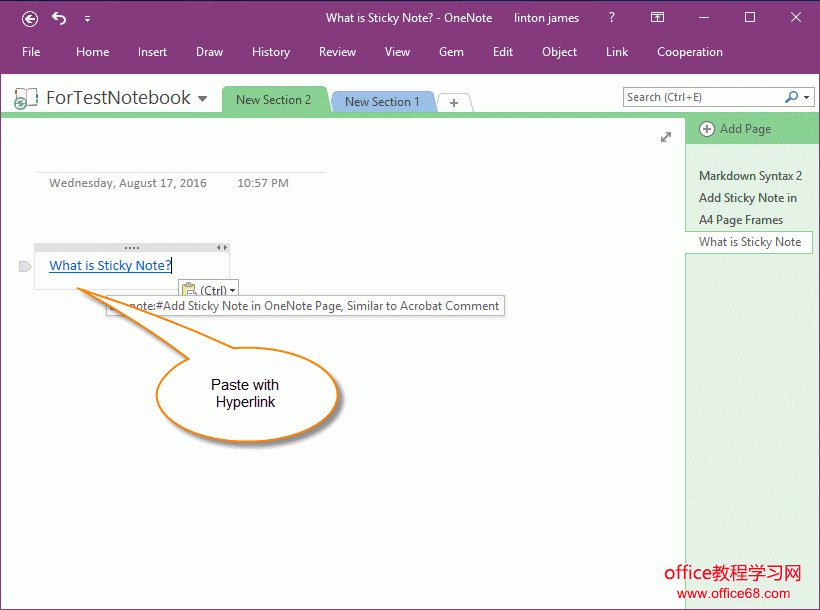Click the paragraph handle tag beside the note
This screenshot has height=610, width=820.
pyautogui.click(x=26, y=266)
